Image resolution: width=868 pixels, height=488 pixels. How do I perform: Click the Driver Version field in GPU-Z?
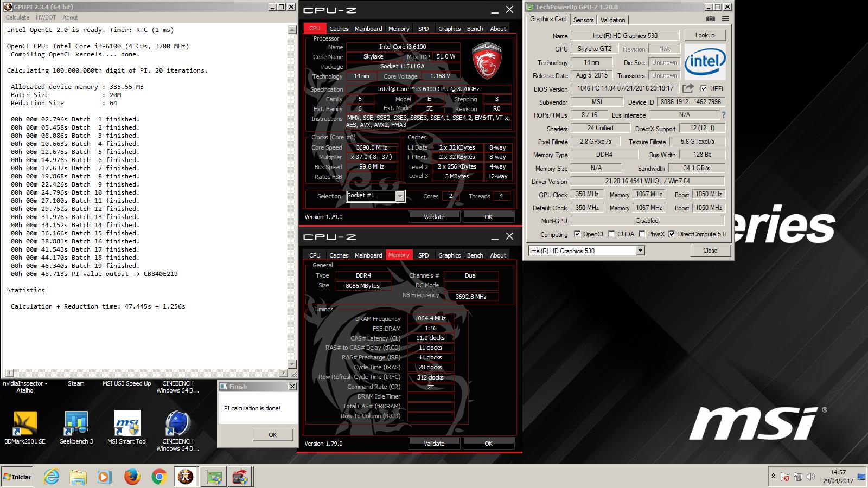coord(647,181)
